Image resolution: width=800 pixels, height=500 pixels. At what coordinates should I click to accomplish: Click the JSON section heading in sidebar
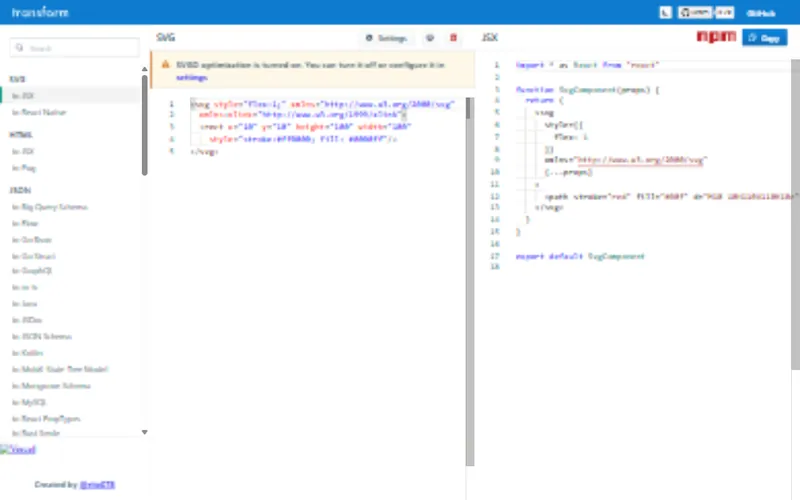tap(20, 190)
